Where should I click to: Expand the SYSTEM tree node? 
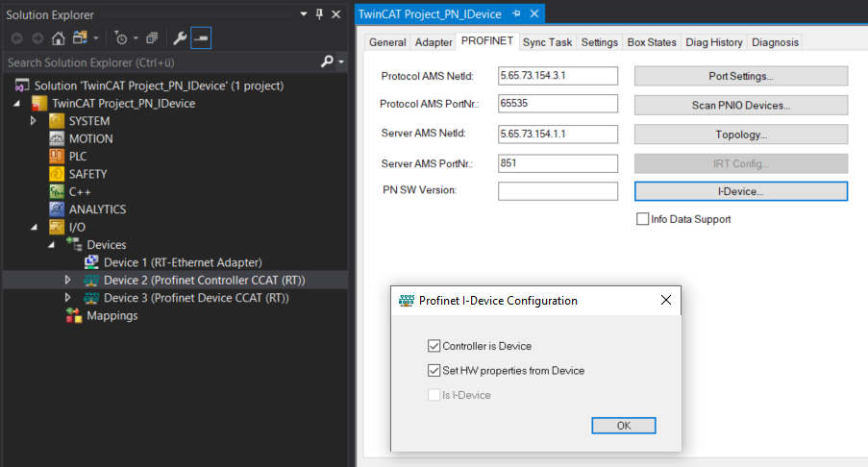point(34,121)
